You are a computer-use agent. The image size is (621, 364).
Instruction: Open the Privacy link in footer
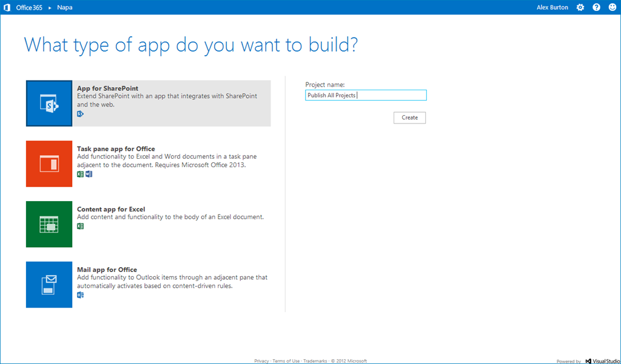[x=261, y=361]
